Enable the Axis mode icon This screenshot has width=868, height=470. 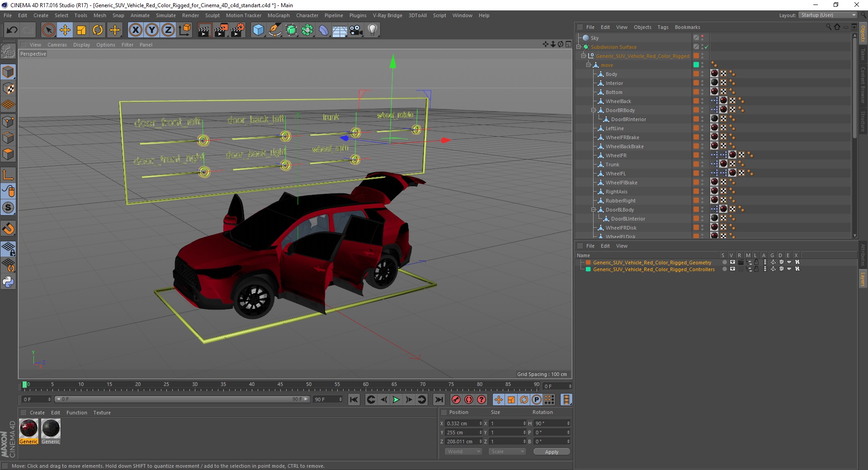point(8,175)
